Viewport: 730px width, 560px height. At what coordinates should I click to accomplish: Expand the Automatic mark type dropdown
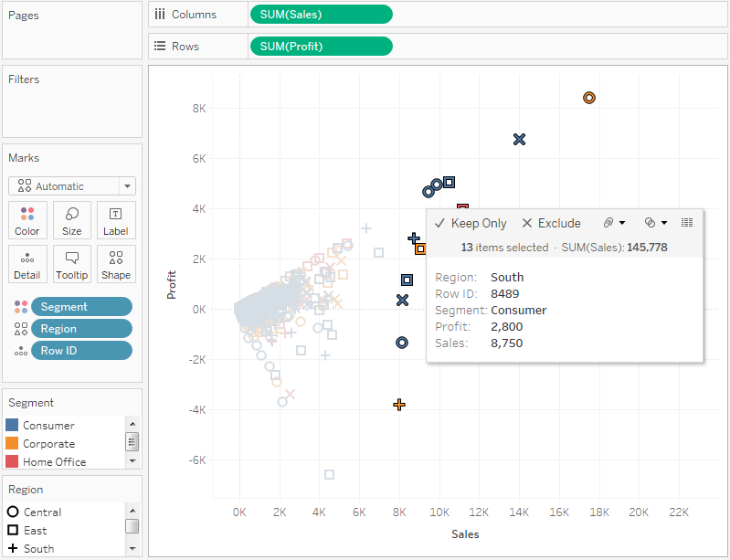pos(72,186)
